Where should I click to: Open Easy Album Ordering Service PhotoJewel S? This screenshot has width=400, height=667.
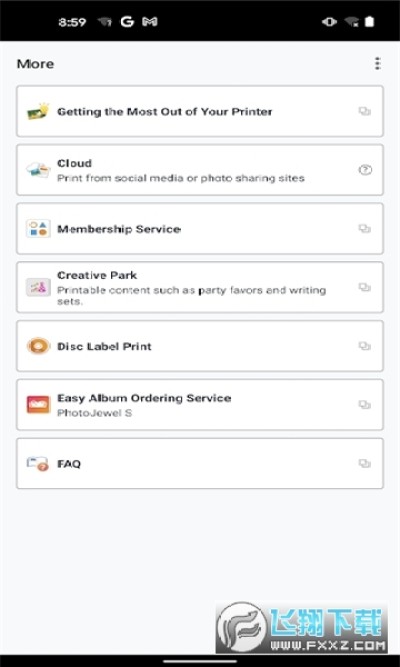click(x=200, y=405)
